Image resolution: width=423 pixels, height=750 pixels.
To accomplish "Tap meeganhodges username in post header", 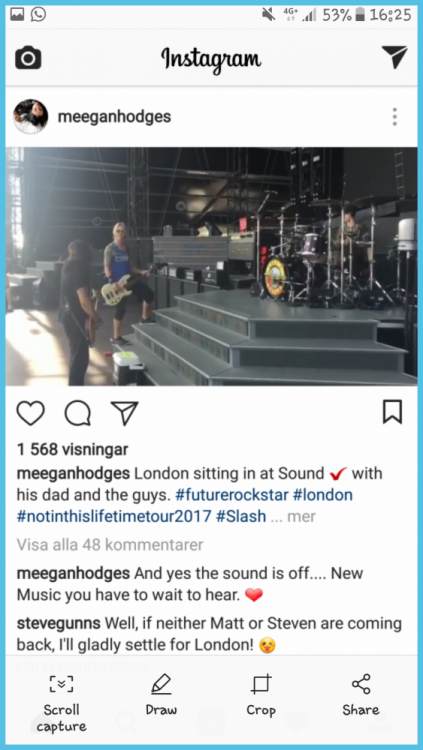I will coord(114,117).
